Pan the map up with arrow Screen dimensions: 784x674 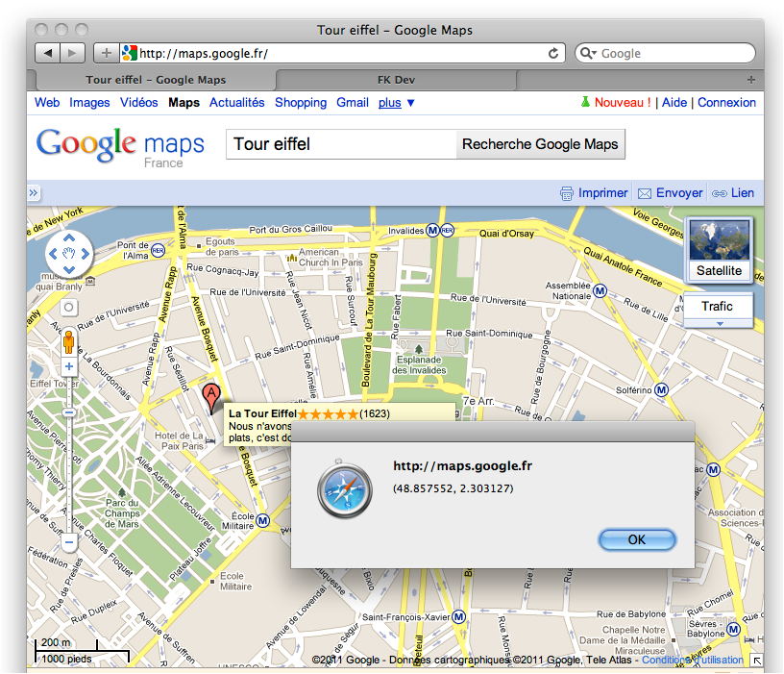(69, 237)
